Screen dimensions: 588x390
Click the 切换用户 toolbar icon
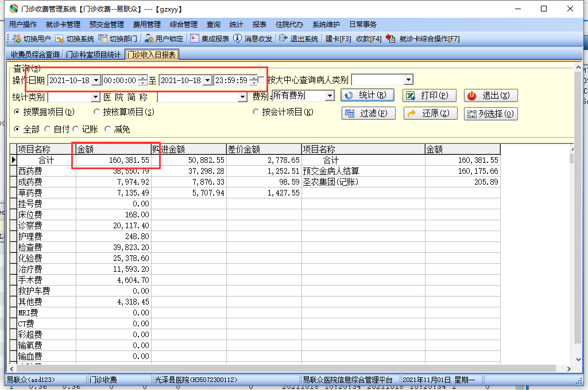[17, 38]
